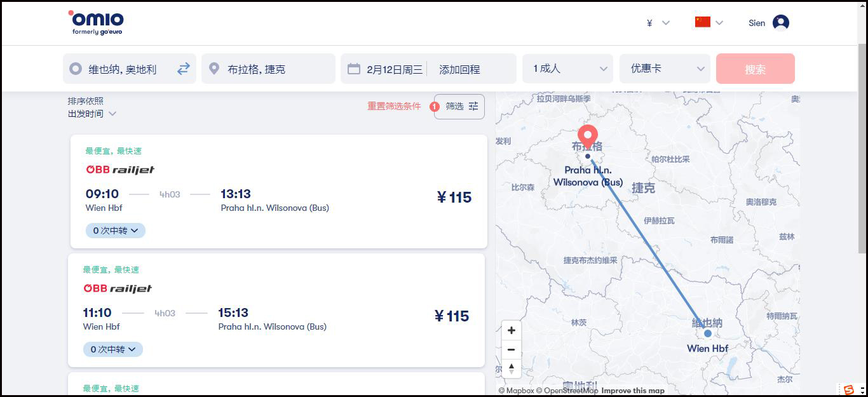Click the 搜索 search button

click(755, 69)
